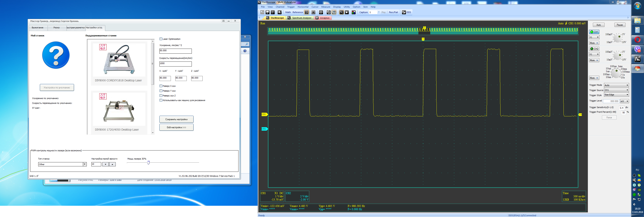Open the DDS signal generator icon
The height and width of the screenshot is (217, 644).
(x=404, y=12)
